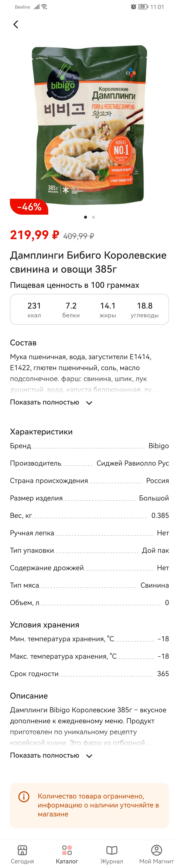Tap the Bibigo dumplings product photo
Image resolution: width=179 pixels, height=868 pixels.
point(89,125)
